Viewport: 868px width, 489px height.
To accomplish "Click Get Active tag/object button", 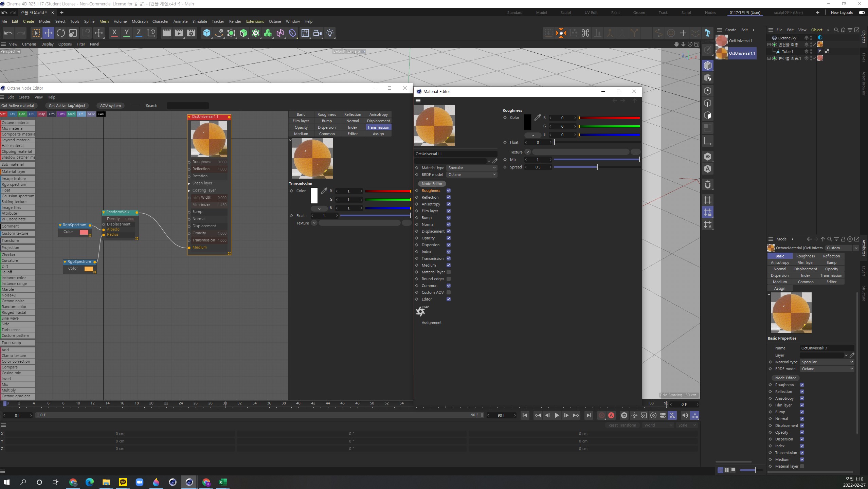I will click(x=67, y=106).
